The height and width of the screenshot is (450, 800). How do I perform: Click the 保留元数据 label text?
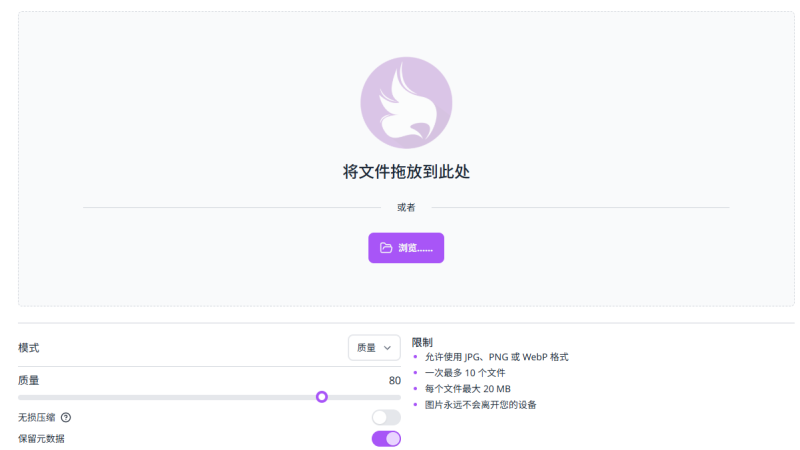tap(41, 439)
